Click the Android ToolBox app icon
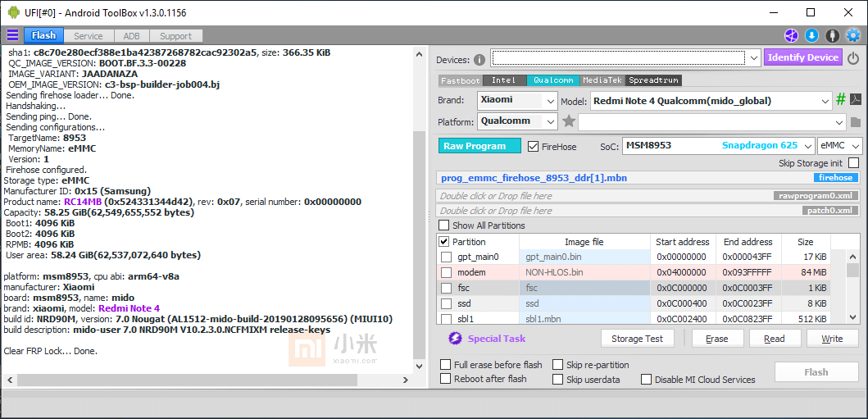 [14, 12]
